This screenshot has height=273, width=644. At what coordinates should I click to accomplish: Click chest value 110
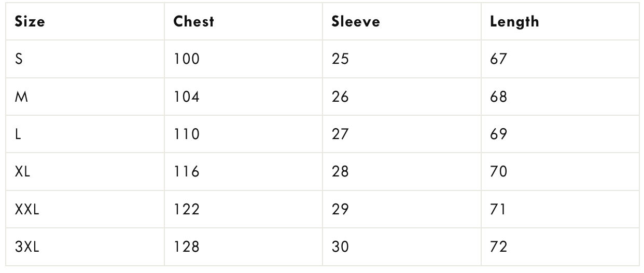pyautogui.click(x=187, y=134)
